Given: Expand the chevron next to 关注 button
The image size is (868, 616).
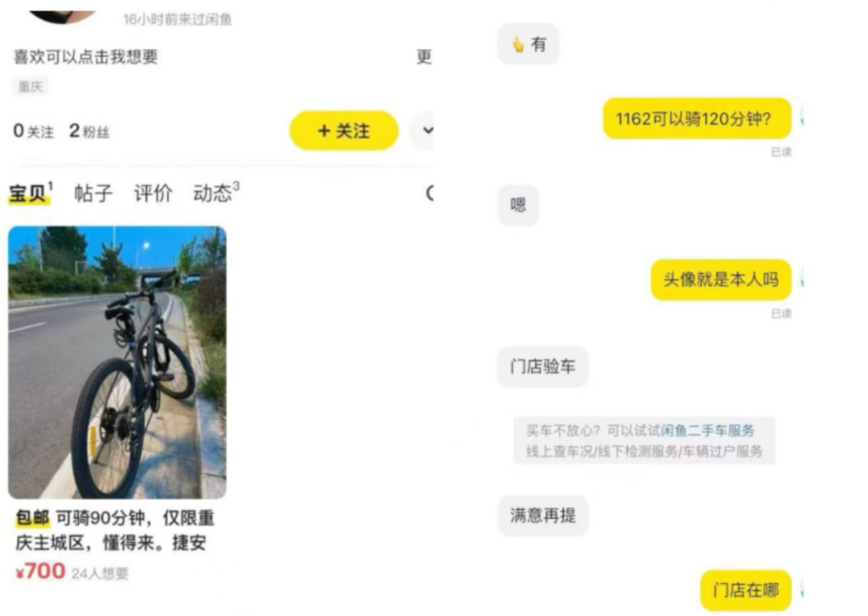Looking at the screenshot, I should (427, 131).
